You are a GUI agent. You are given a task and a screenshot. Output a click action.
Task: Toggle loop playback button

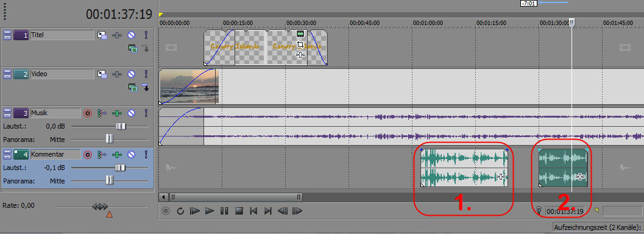[x=180, y=211]
